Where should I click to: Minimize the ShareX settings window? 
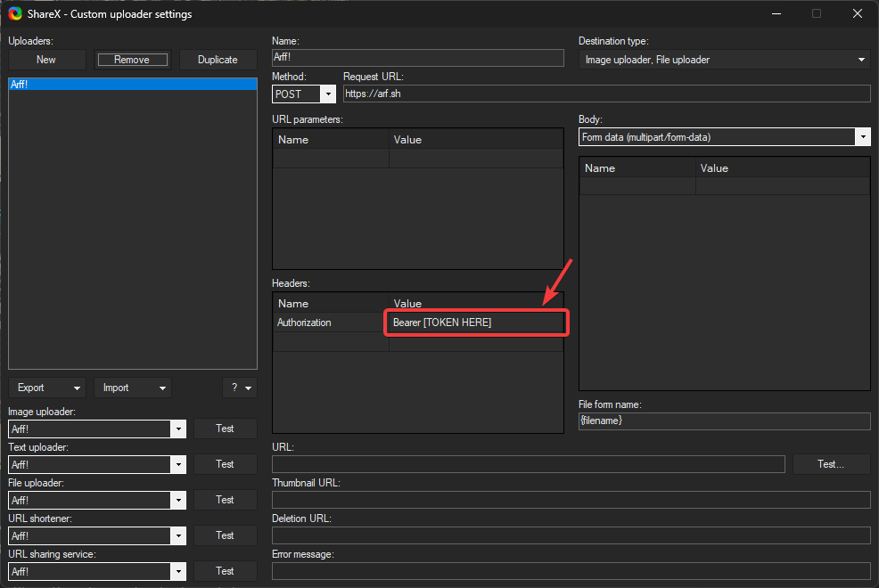[776, 13]
